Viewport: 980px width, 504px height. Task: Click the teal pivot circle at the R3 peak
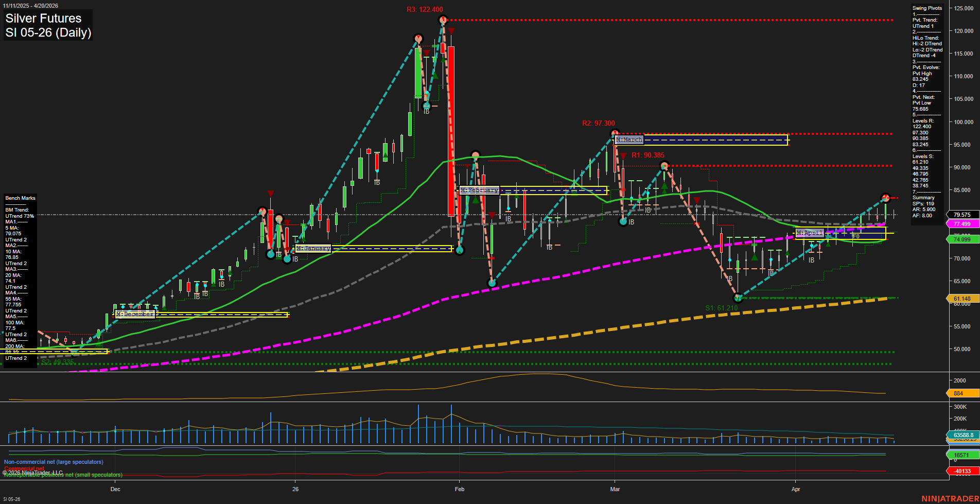click(x=442, y=20)
